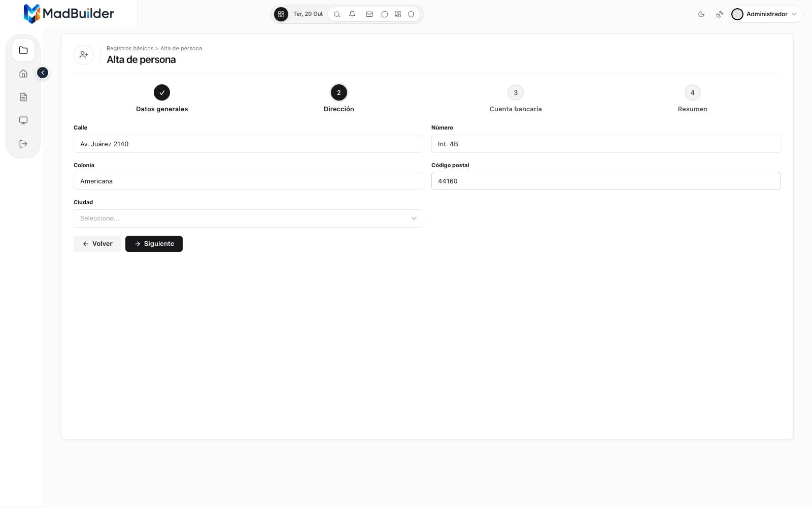
Task: Open the Ciudad dropdown
Action: pyautogui.click(x=248, y=218)
